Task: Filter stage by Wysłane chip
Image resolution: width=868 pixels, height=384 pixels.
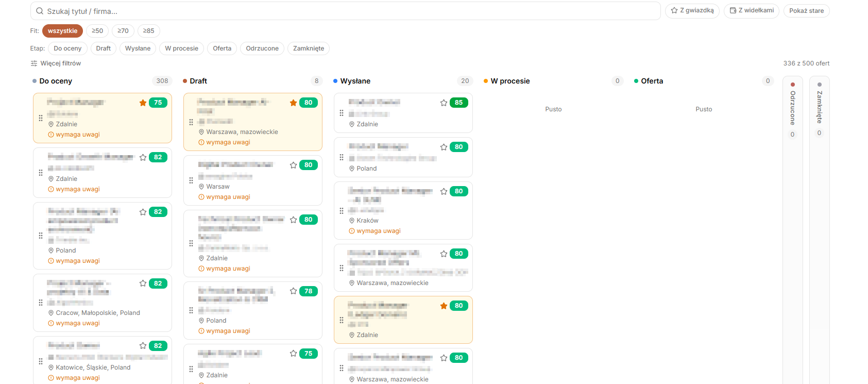Action: 138,48
